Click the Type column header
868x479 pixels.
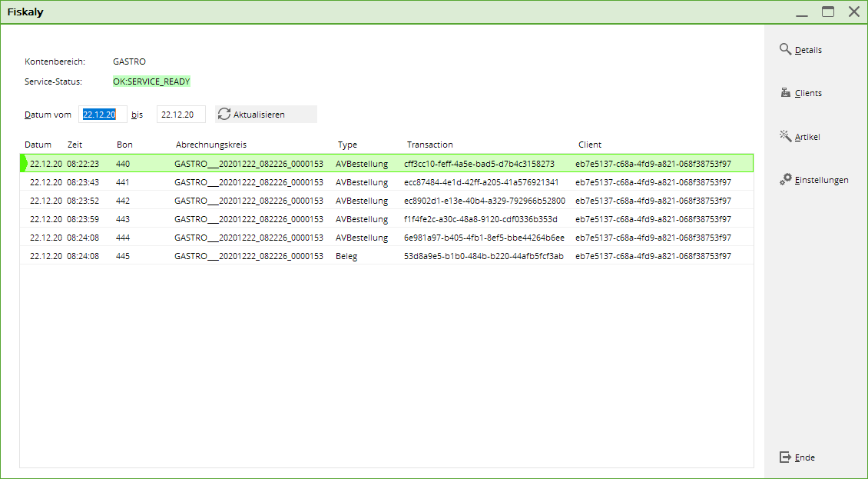347,145
